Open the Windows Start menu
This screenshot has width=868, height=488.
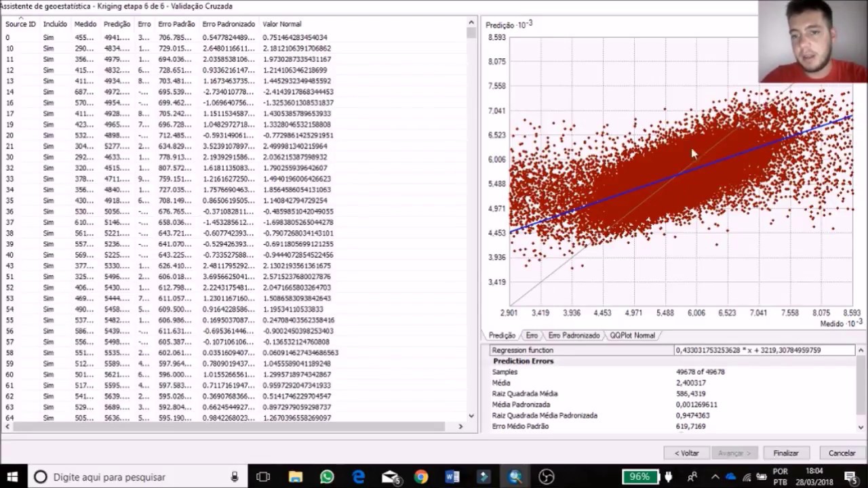click(12, 476)
